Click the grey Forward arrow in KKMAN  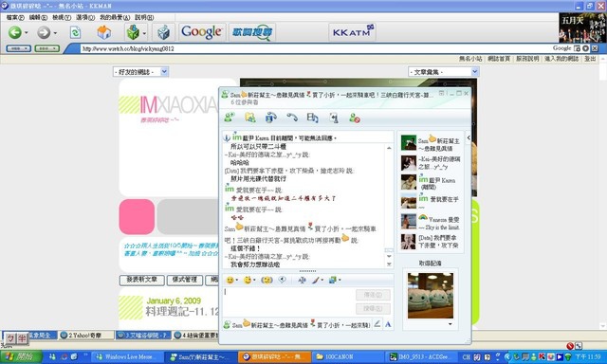click(x=44, y=32)
